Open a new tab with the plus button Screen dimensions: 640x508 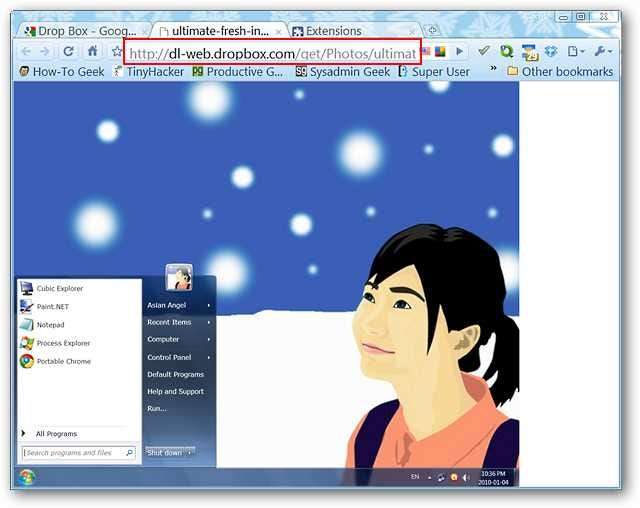click(x=432, y=30)
